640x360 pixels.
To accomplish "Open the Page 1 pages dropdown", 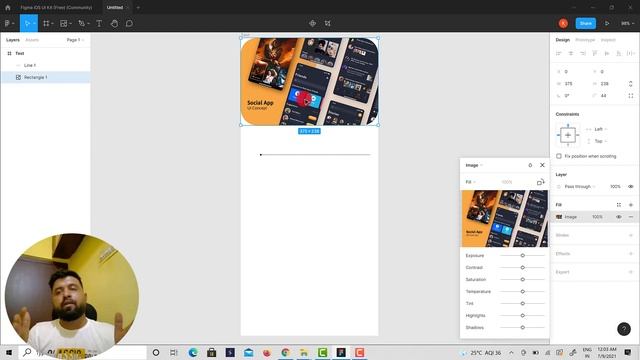I will [75, 40].
